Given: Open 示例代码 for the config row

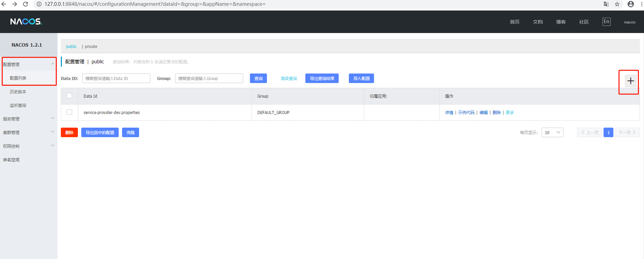Looking at the screenshot, I should click(466, 113).
